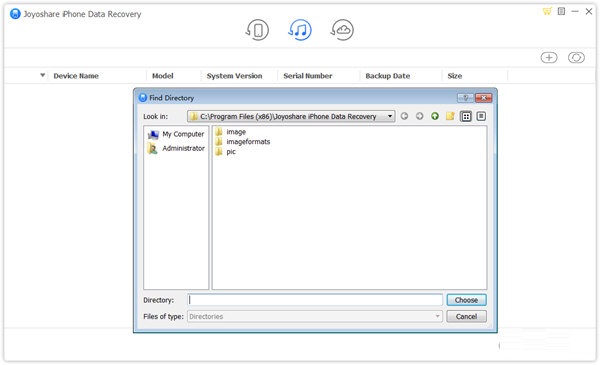Image resolution: width=600 pixels, height=365 pixels.
Task: Click the Directory input field
Action: 315,300
